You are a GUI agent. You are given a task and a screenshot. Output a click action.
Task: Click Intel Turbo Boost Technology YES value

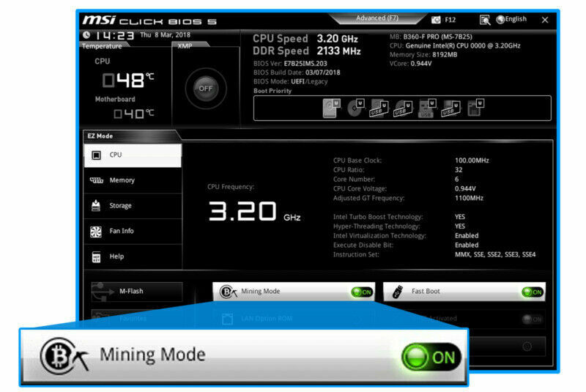(x=460, y=217)
